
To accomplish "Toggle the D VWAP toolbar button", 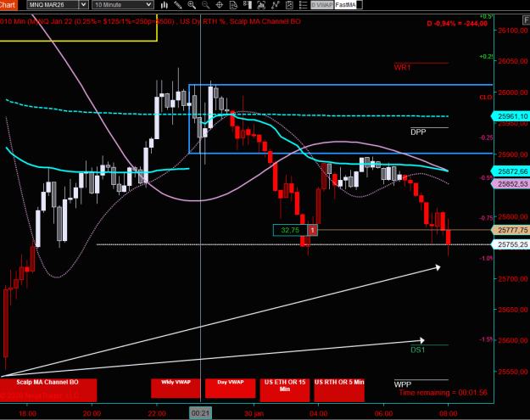I will (322, 5).
